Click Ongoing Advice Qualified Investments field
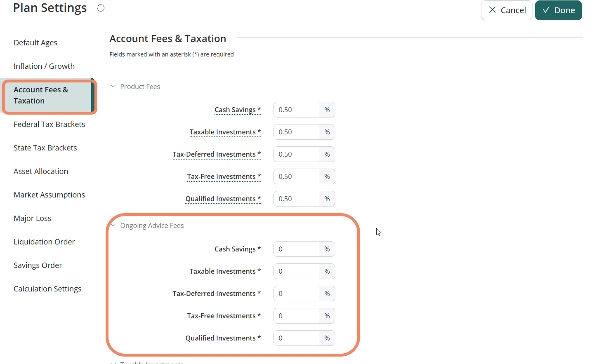The width and height of the screenshot is (594, 364). coord(296,338)
